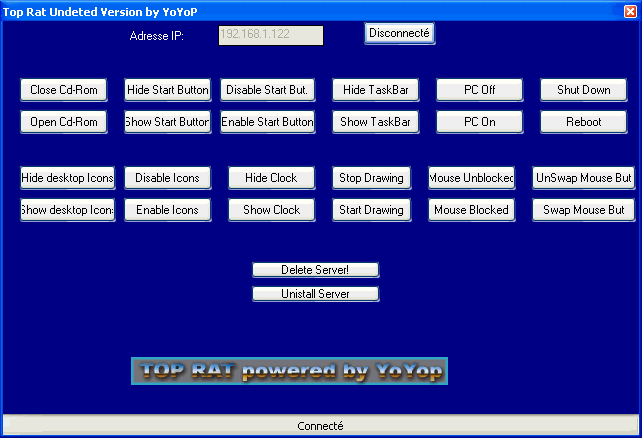Select the Mouse Unblocked button
The image size is (642, 438).
(471, 178)
